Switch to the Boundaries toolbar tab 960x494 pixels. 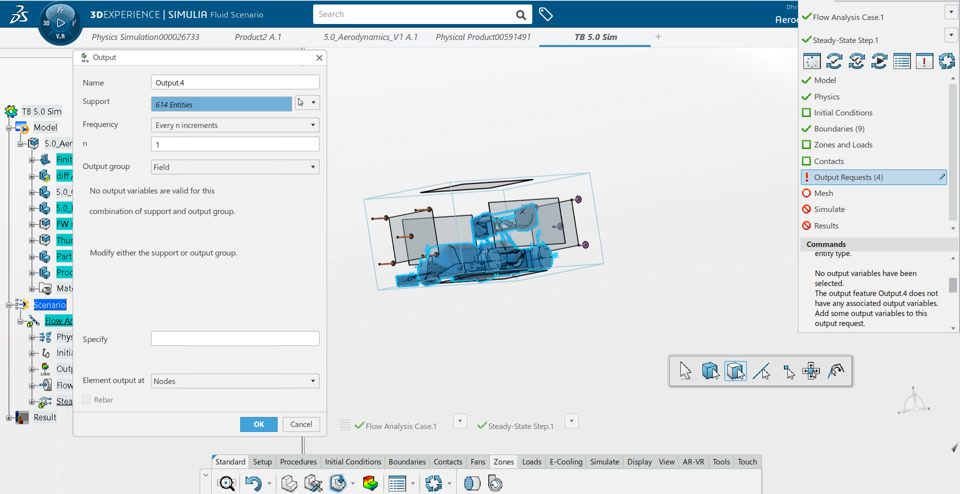(x=408, y=462)
